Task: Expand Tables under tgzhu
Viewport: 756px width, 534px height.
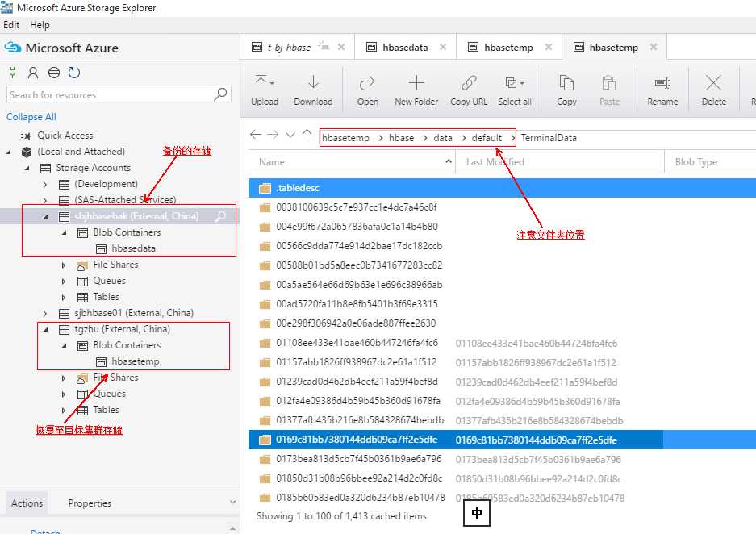Action: (63, 410)
